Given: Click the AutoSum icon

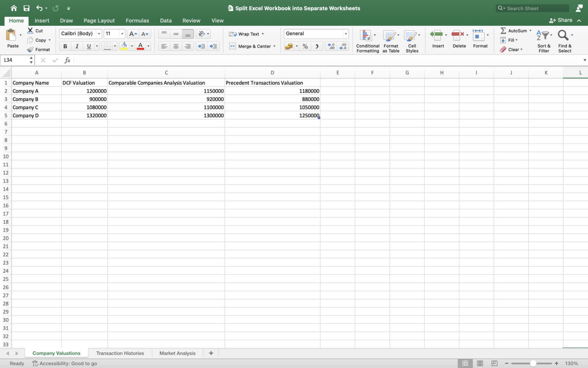Looking at the screenshot, I should click(x=504, y=30).
